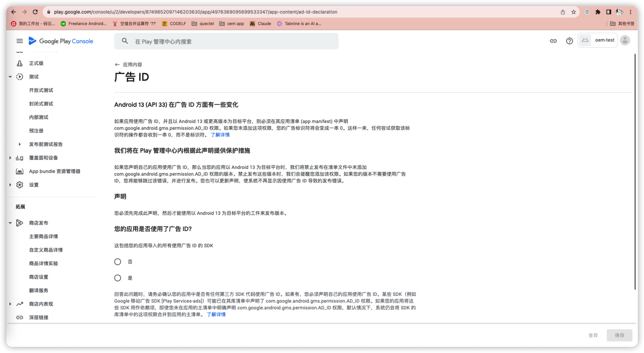Bookmark this page with star icon
This screenshot has width=644, height=353.
click(573, 12)
